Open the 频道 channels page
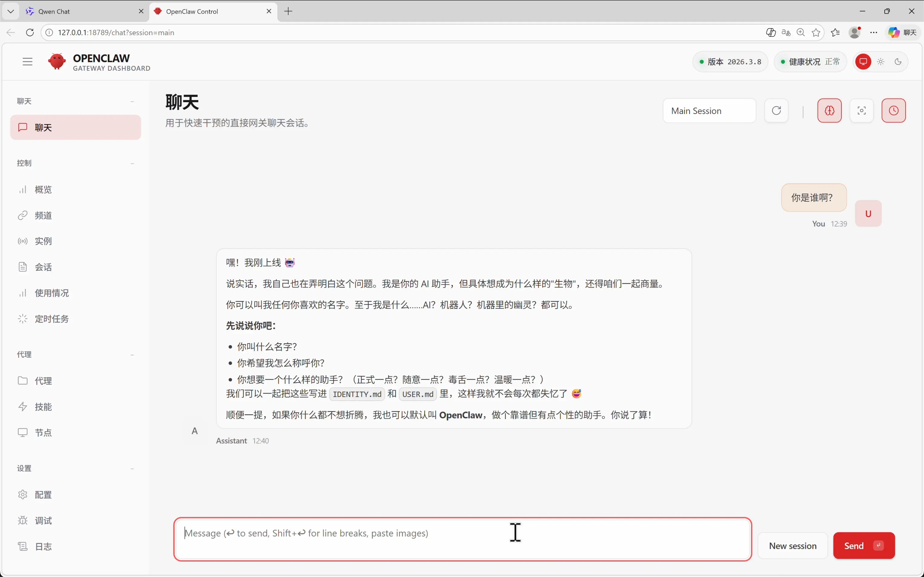924x577 pixels. click(x=43, y=215)
